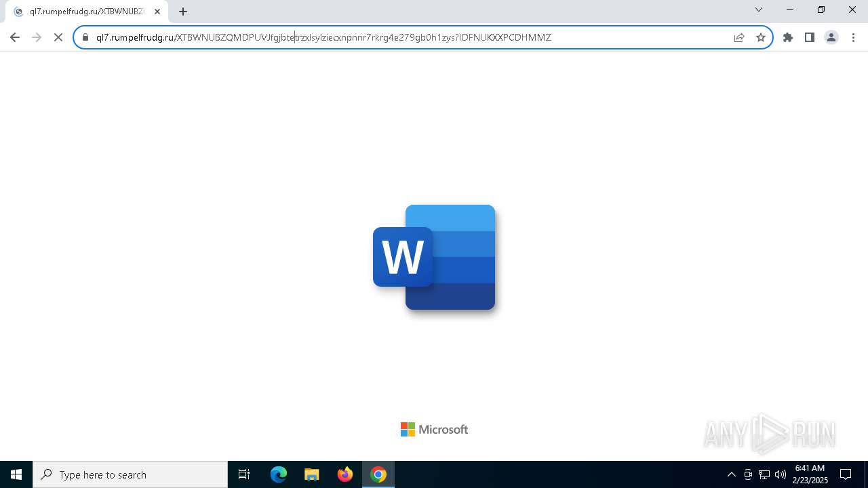Image resolution: width=868 pixels, height=488 pixels.
Task: Minimize the Chrome window
Action: point(790,9)
